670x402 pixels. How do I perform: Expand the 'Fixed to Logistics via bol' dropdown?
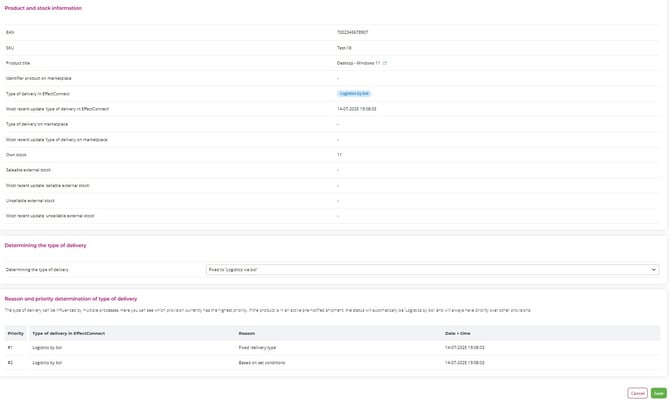coord(432,269)
